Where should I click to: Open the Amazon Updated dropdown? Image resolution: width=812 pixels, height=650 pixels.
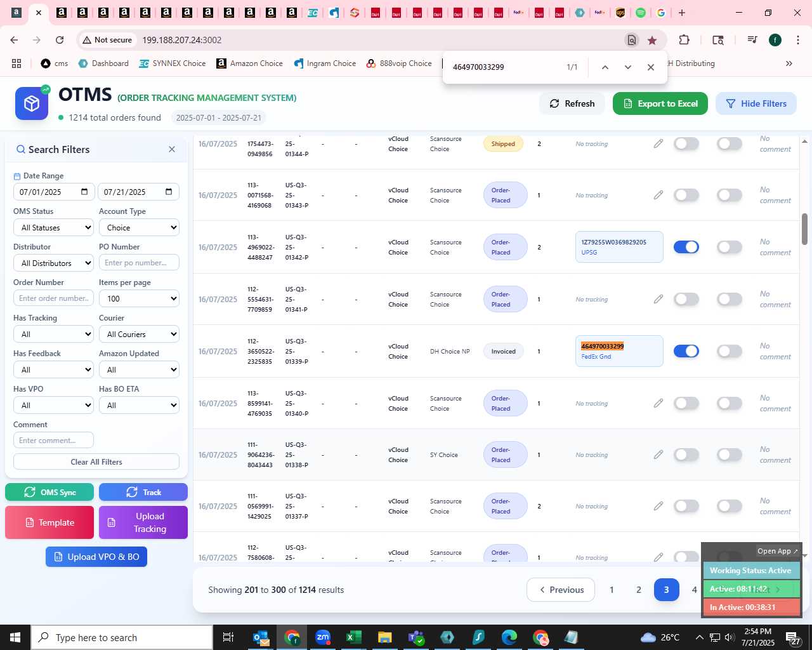coord(139,369)
